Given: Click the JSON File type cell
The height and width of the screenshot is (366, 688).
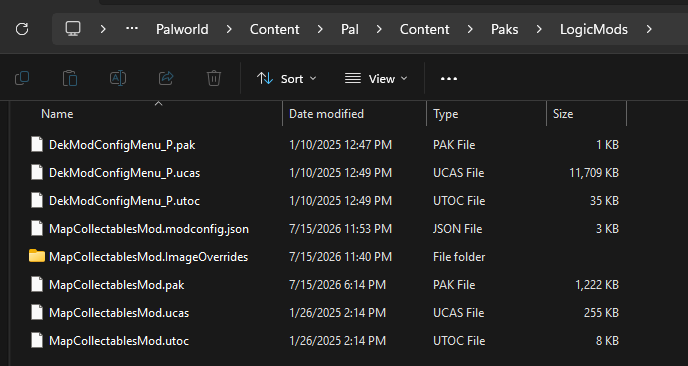Looking at the screenshot, I should [458, 229].
